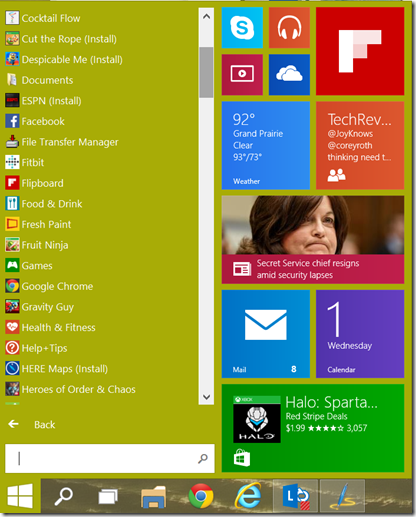Launch Internet Explorer from taskbar
The width and height of the screenshot is (416, 517).
[x=248, y=496]
